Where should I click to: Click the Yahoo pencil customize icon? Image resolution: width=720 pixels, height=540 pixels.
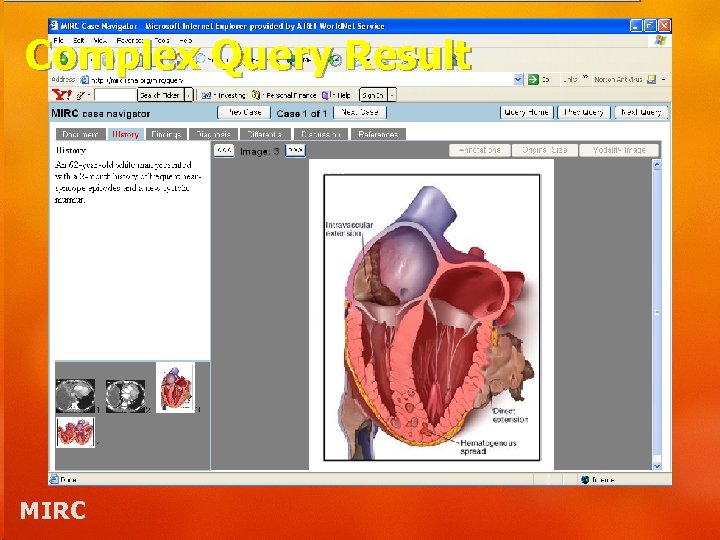pos(81,95)
